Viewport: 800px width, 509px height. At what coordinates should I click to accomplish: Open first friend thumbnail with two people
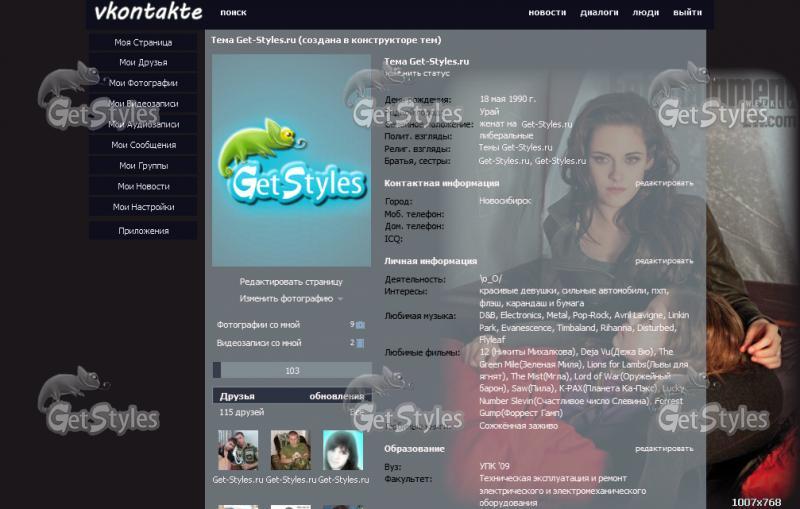[238, 450]
